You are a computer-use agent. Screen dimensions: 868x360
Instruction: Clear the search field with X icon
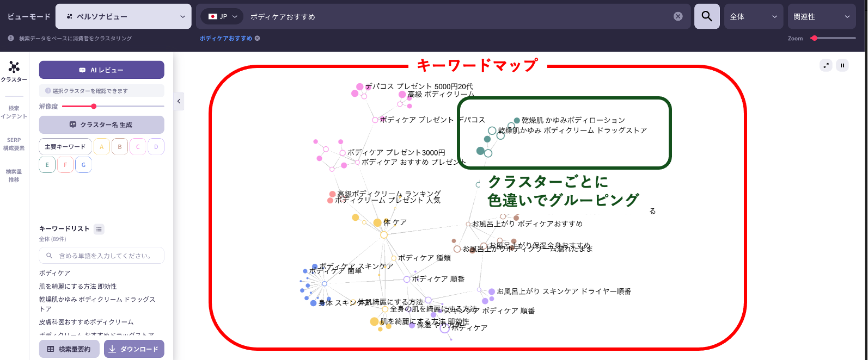678,16
